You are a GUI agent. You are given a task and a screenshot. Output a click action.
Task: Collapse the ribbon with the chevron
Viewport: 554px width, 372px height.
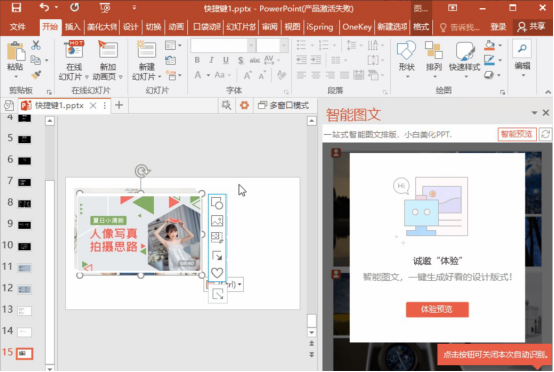point(548,92)
